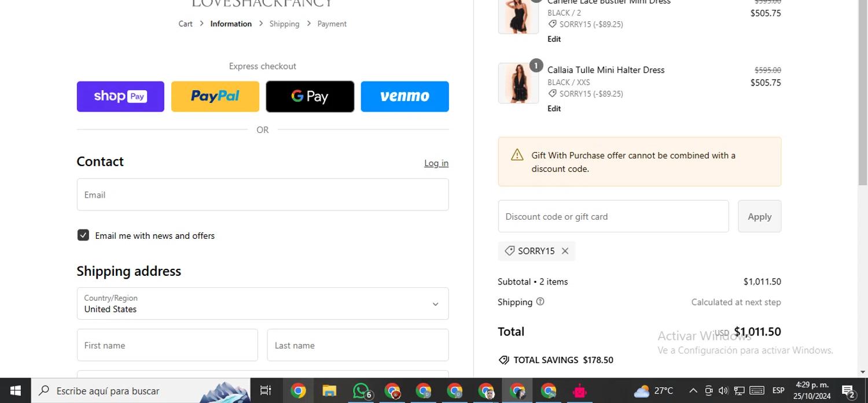This screenshot has width=868, height=403.
Task: Click the 'Subtotal • 2 items' label
Action: pos(532,282)
